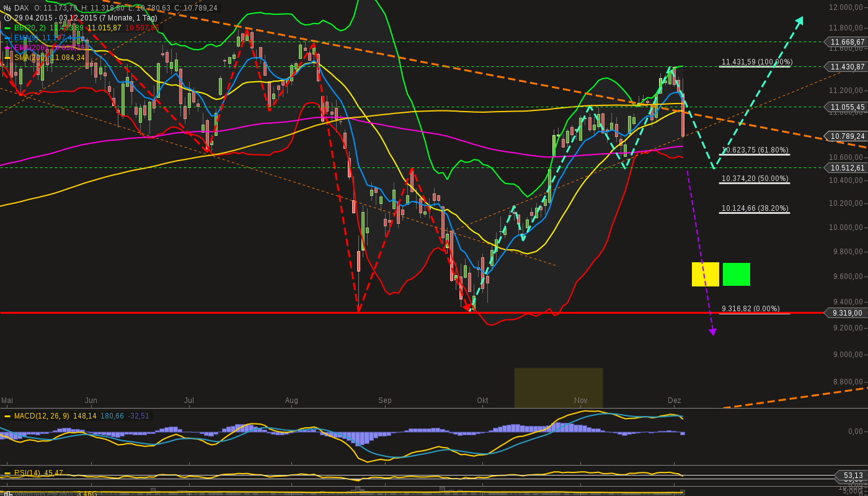
Task: Select the DAX symbol label
Action: (x=22, y=8)
